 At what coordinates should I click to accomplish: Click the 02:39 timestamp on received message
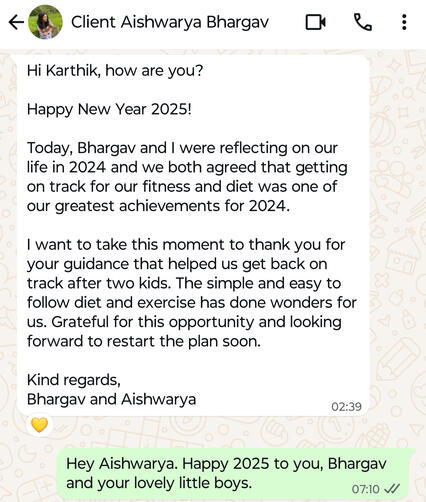tap(346, 407)
